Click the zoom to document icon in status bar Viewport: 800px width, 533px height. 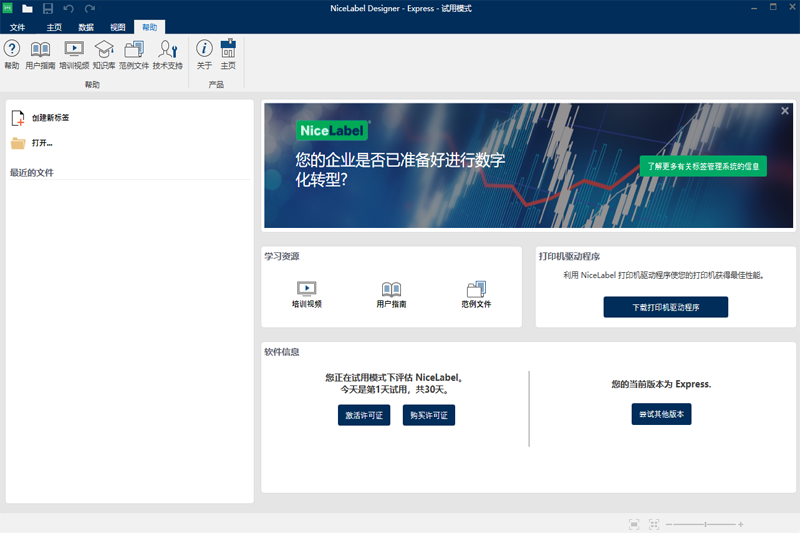(634, 524)
